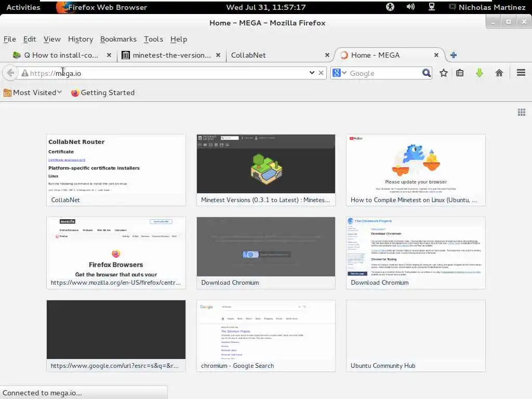Close the 'How to install-co...' tab
The image size is (532, 399).
pos(109,55)
